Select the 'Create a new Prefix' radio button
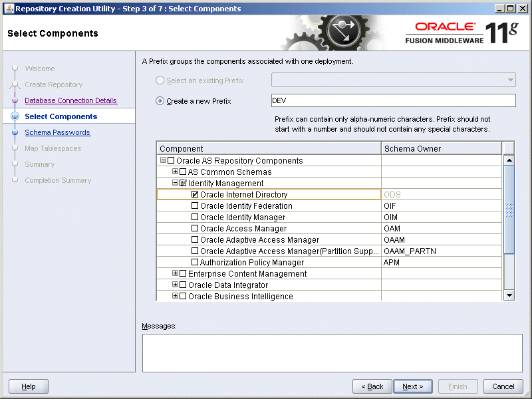 (x=160, y=101)
